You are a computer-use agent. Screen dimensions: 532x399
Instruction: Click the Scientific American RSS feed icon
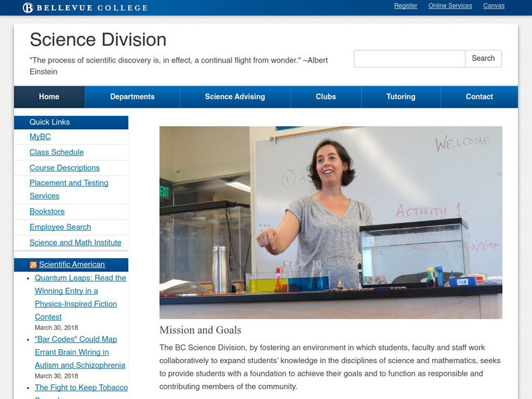coord(33,265)
